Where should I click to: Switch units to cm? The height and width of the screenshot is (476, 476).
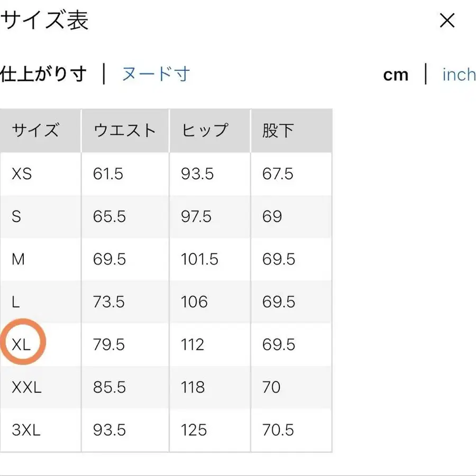(396, 75)
